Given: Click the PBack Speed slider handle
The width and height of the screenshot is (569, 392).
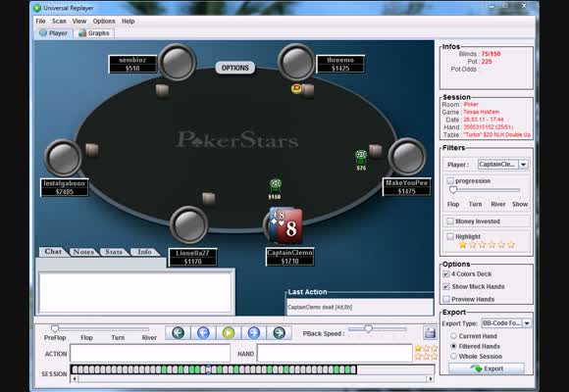Looking at the screenshot, I should pyautogui.click(x=368, y=328).
